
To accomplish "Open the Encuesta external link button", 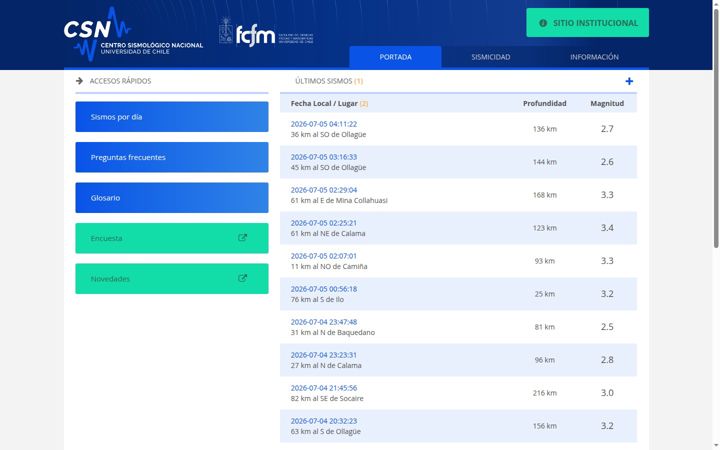I will coord(172,238).
